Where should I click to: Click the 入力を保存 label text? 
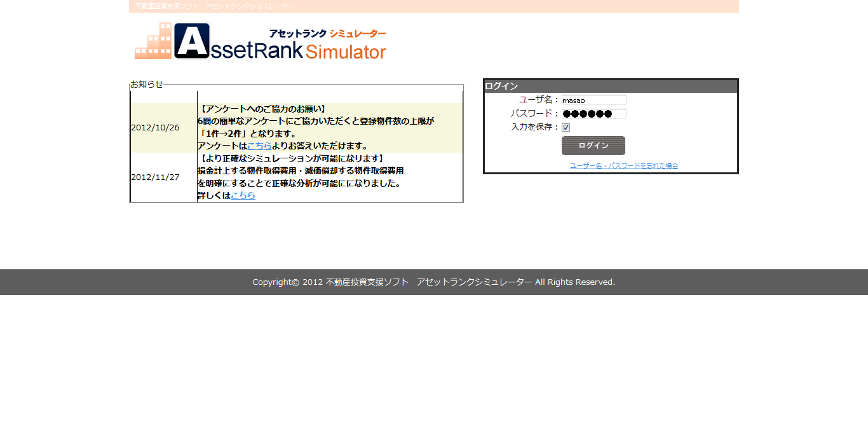pos(534,127)
